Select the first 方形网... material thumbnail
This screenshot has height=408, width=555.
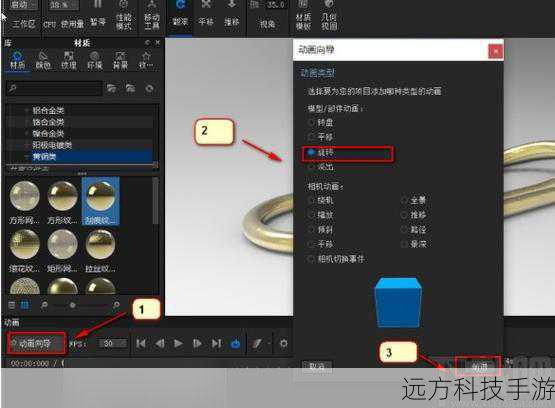[x=24, y=201]
